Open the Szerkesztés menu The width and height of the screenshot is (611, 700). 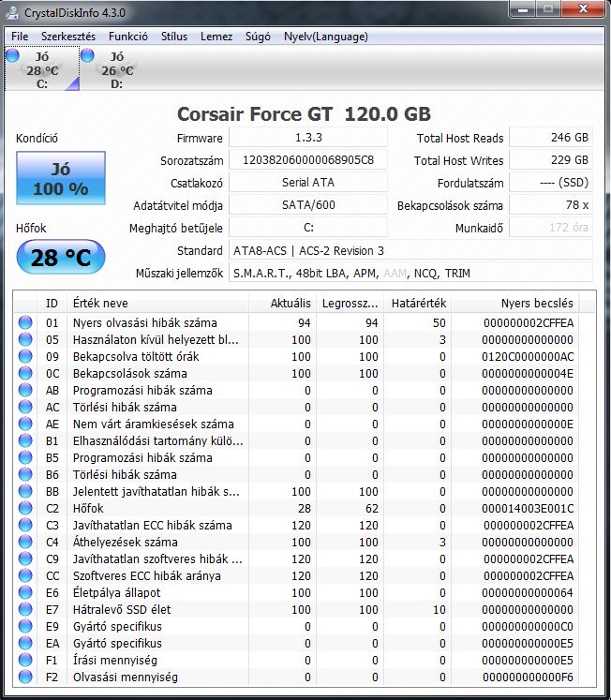click(68, 37)
